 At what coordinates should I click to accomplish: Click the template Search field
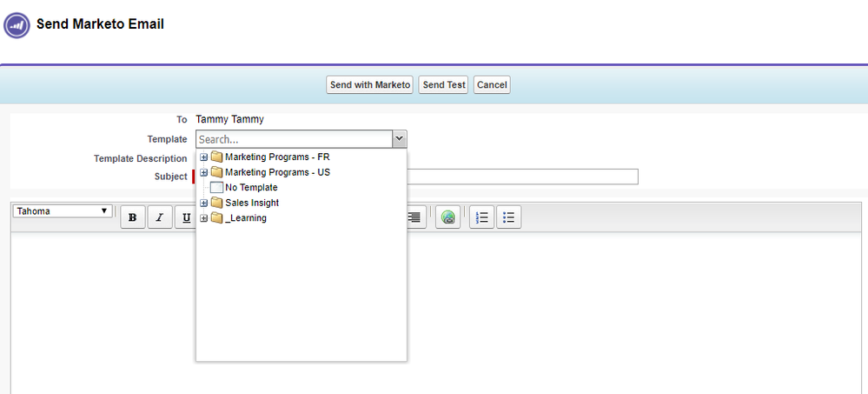coord(294,140)
